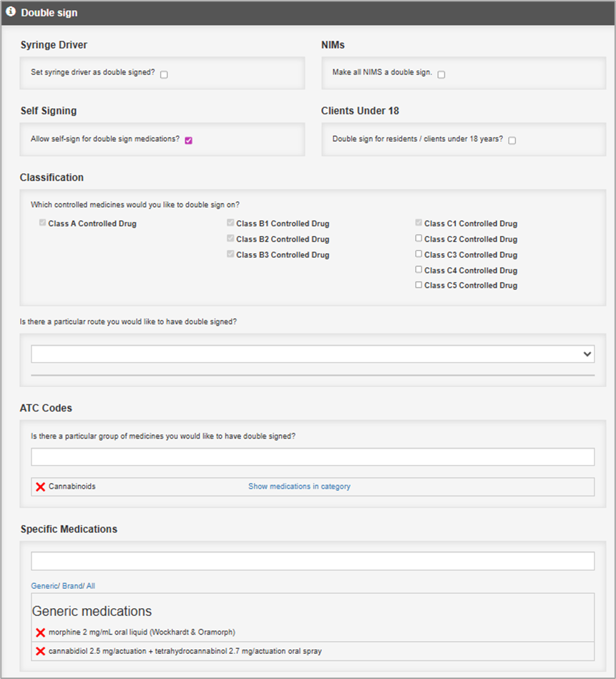Tick Class C4 Controlled Drug option

point(419,270)
